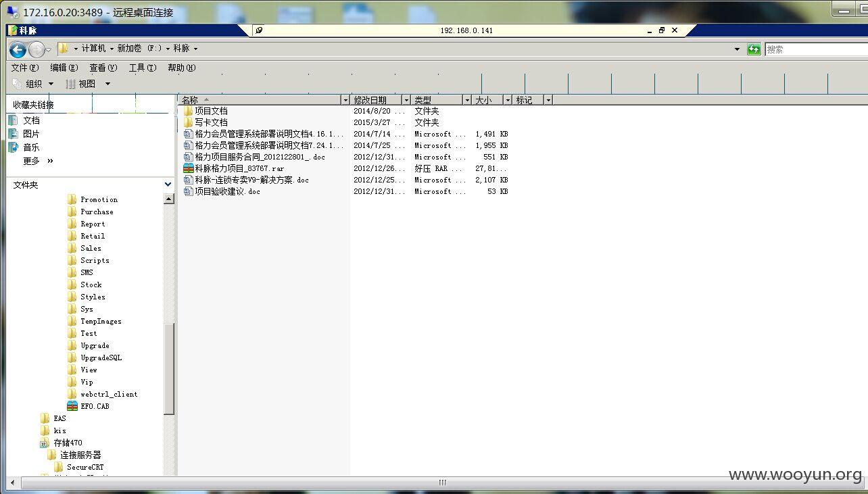Select Retail folder in the tree

point(87,236)
